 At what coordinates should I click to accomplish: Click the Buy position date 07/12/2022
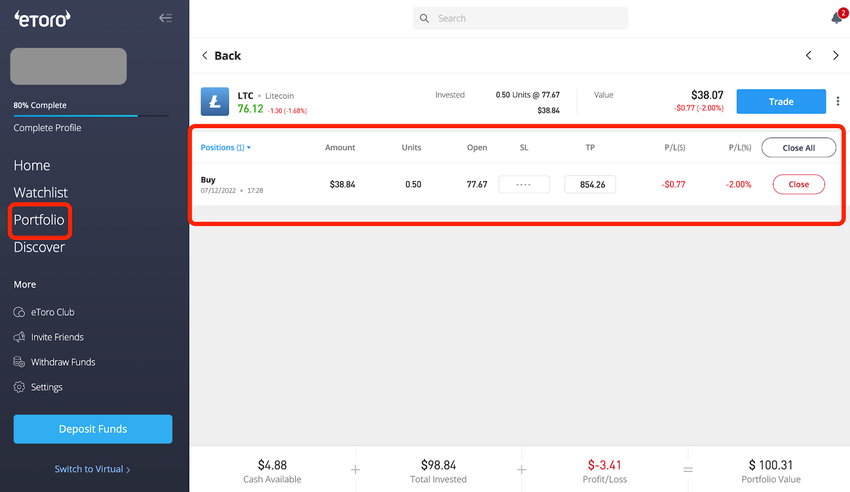point(218,191)
